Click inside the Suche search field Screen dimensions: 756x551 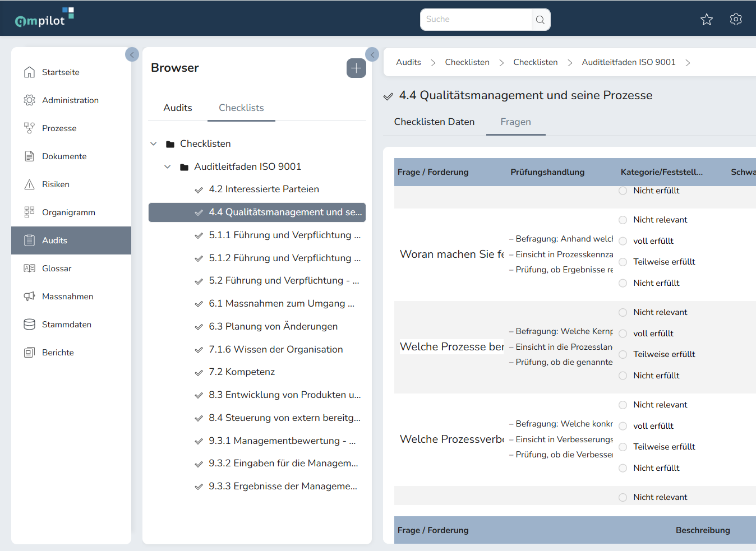coord(477,19)
